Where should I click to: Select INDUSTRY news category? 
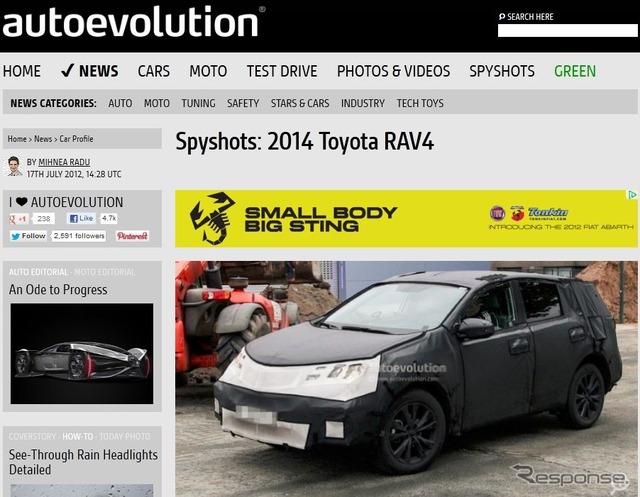363,103
